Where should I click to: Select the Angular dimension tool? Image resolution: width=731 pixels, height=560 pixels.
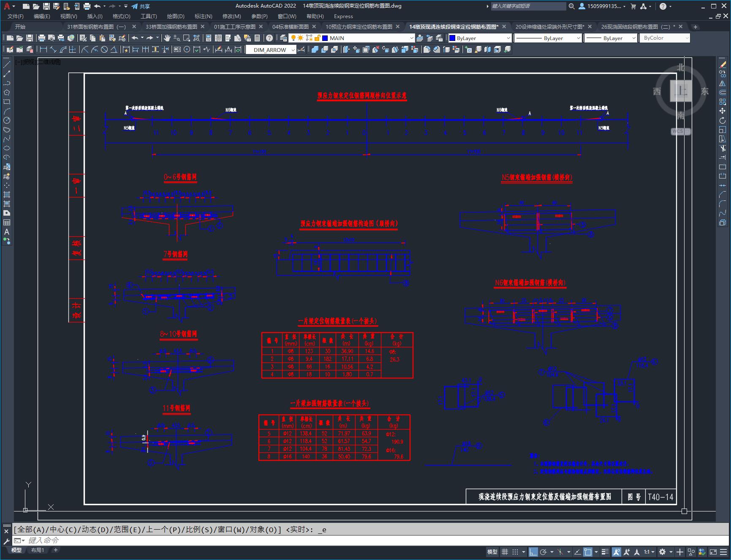pos(114,49)
